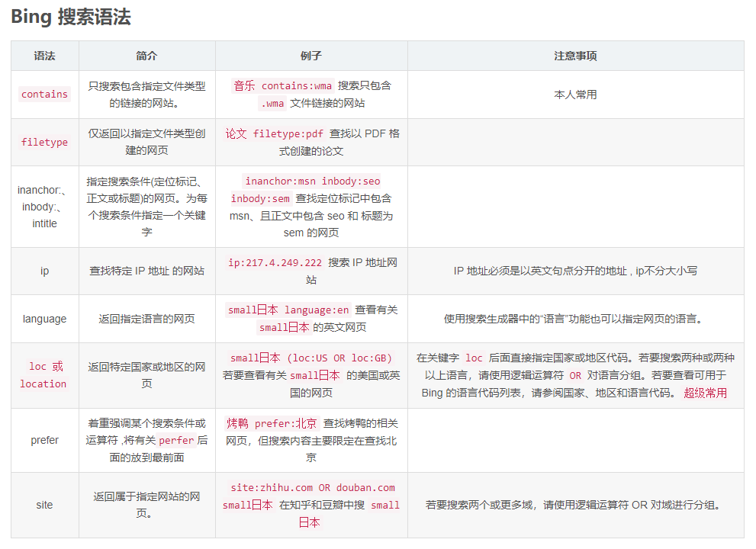Click the red OR operator in loc notes
The width and height of the screenshot is (756, 549).
coord(575,375)
